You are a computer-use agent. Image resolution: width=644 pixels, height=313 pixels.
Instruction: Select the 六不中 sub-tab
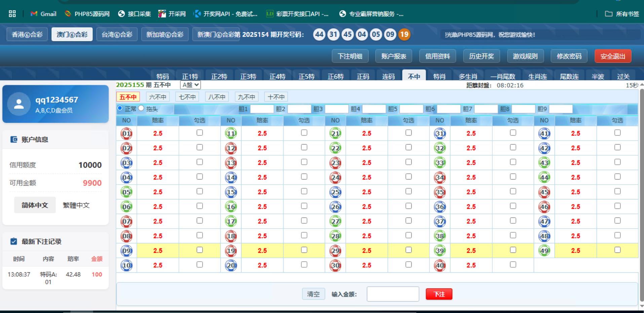coord(158,97)
